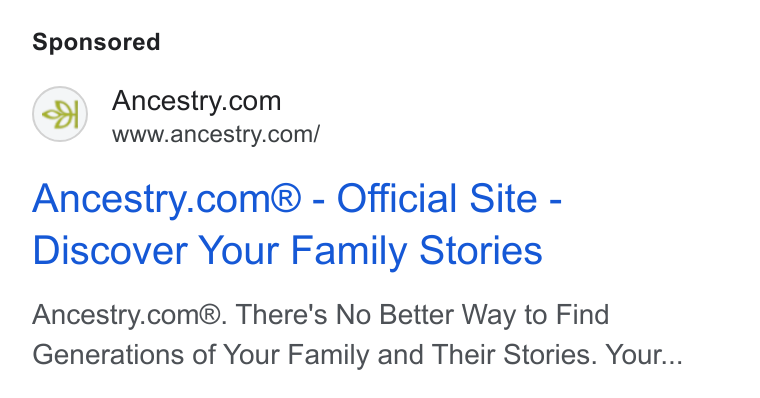Click the word 'Official Site' in headline
This screenshot has height=398, width=760.
[437, 198]
